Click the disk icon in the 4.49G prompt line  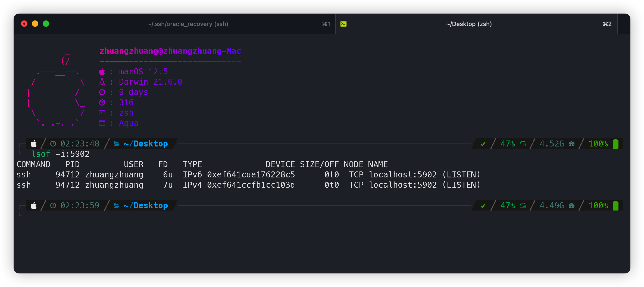[523, 206]
